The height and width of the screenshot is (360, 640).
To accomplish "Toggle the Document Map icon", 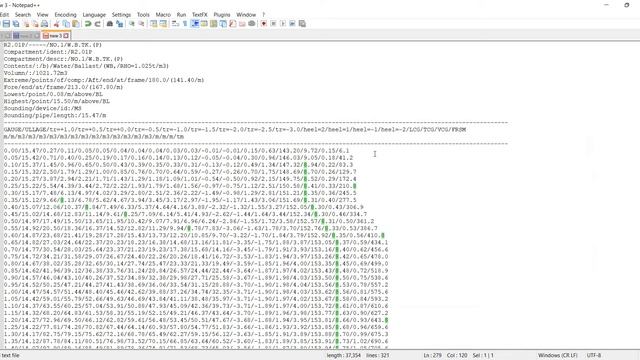I will coord(213,24).
